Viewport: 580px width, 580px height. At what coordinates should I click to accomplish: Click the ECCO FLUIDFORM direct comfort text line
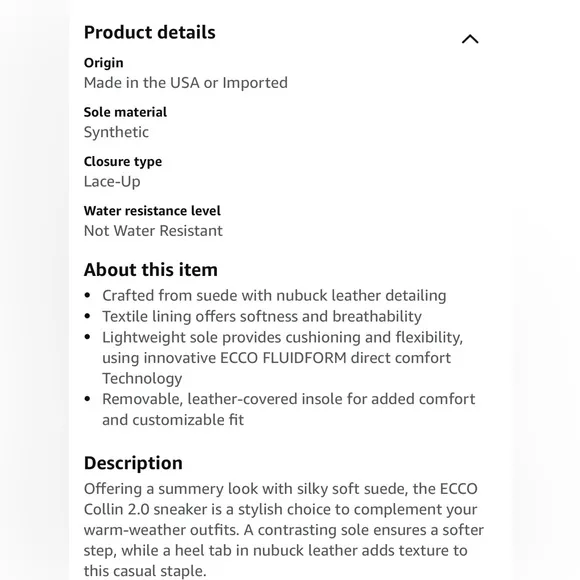click(x=276, y=358)
